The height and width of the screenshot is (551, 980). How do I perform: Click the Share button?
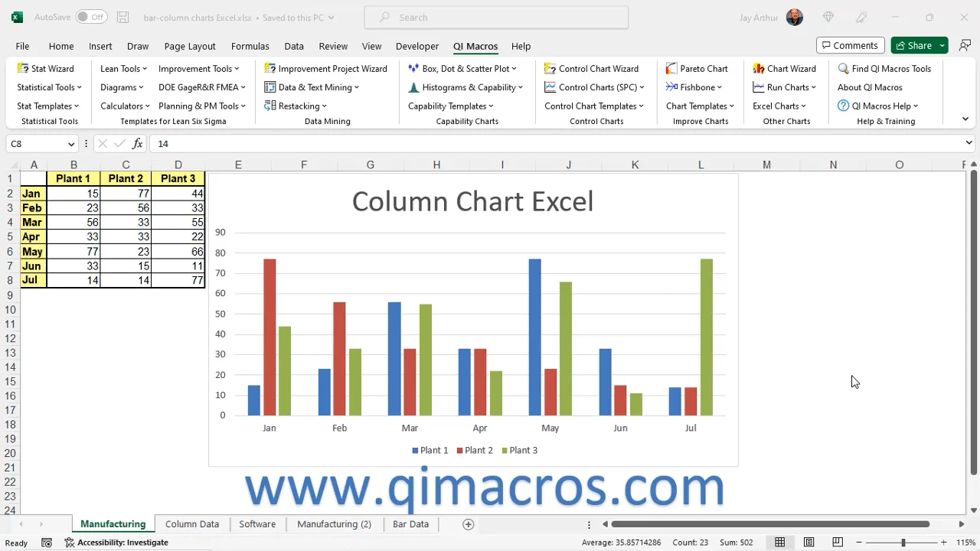(x=913, y=45)
